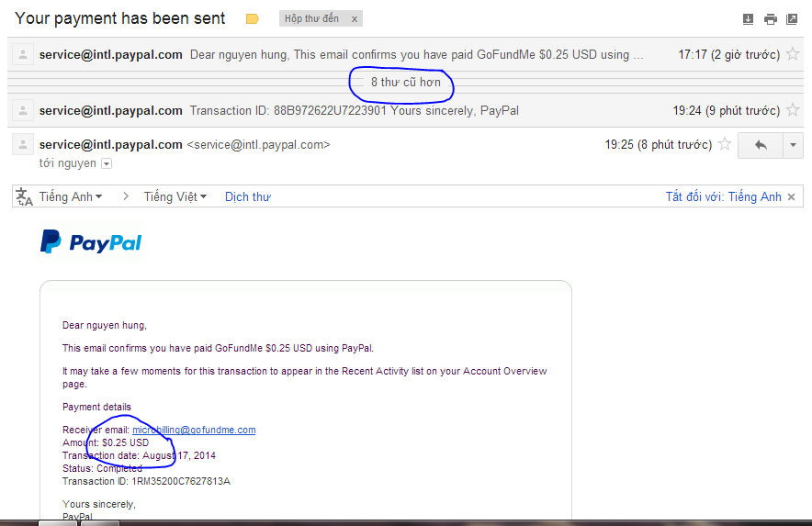Click sender avatar of the 19:25 message
The image size is (812, 526).
(23, 144)
